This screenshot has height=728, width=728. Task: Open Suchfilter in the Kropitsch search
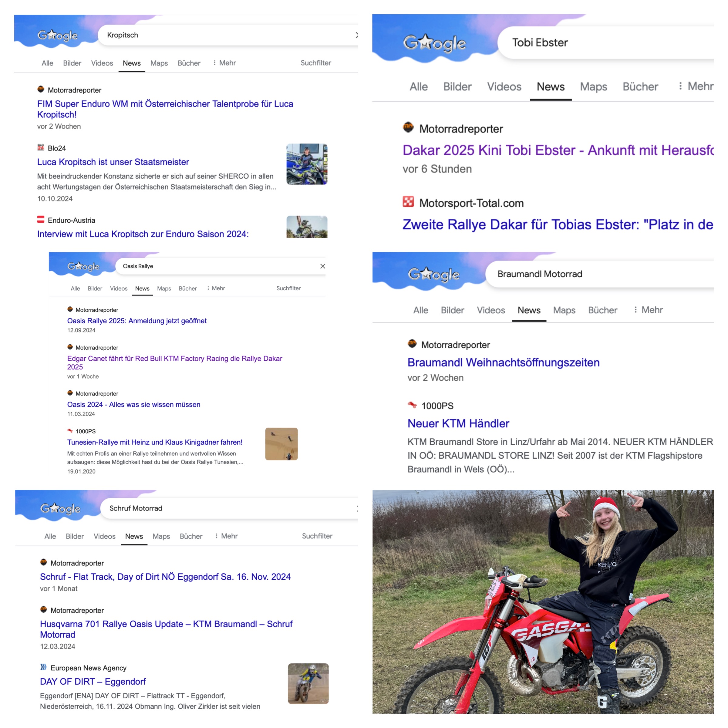coord(316,63)
